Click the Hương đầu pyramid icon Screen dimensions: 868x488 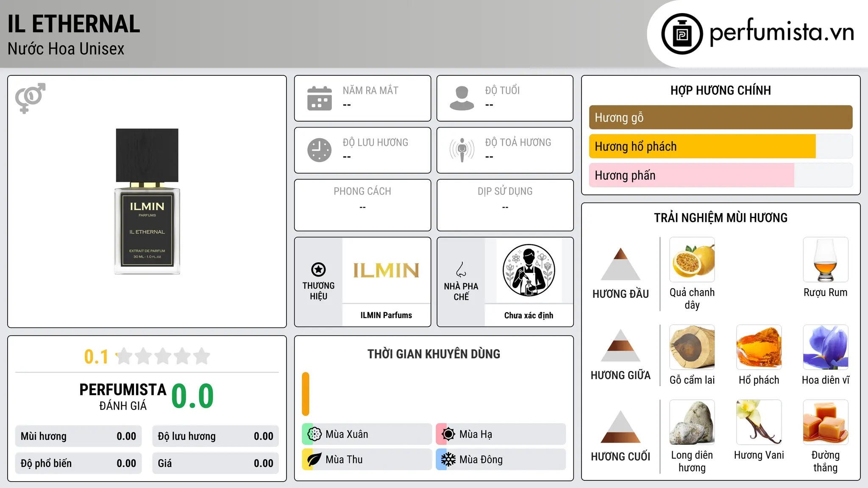(620, 264)
